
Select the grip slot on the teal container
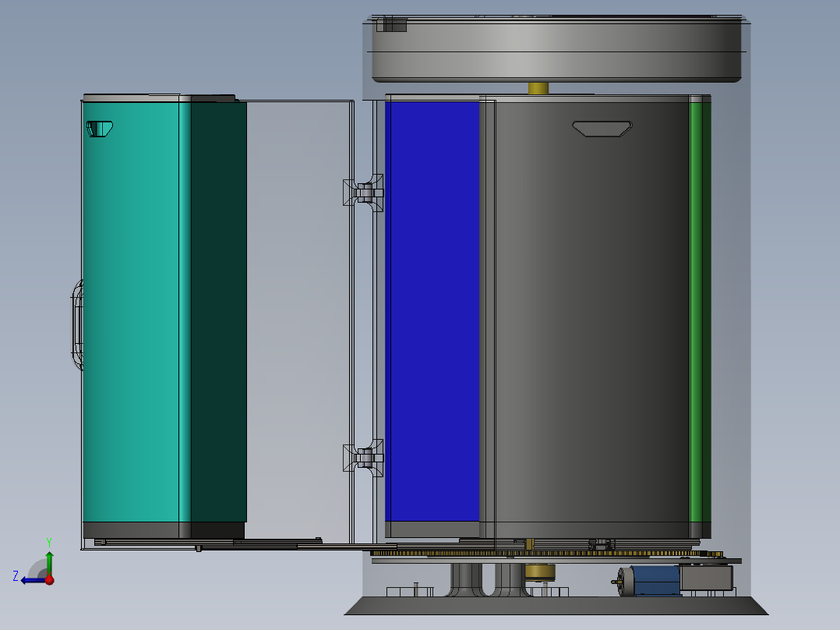(100, 129)
